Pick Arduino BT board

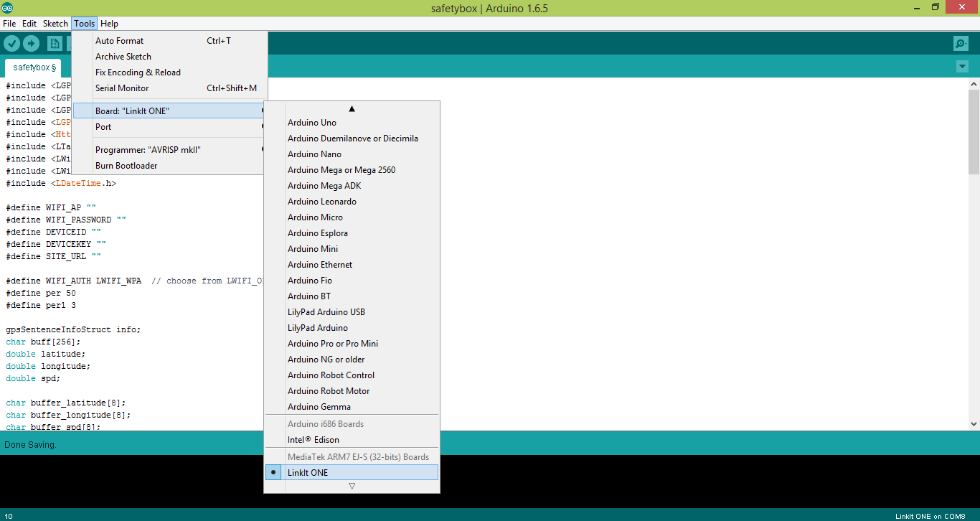[352, 296]
